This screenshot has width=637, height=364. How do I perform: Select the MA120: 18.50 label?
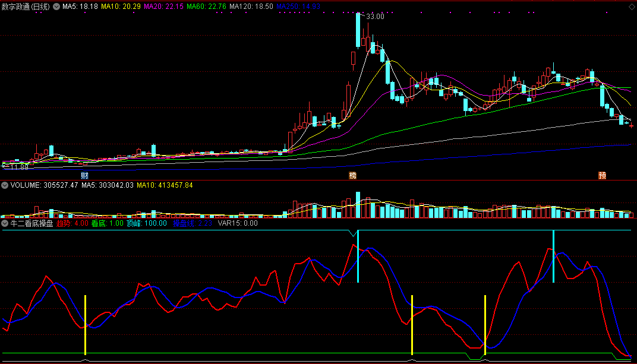251,7
